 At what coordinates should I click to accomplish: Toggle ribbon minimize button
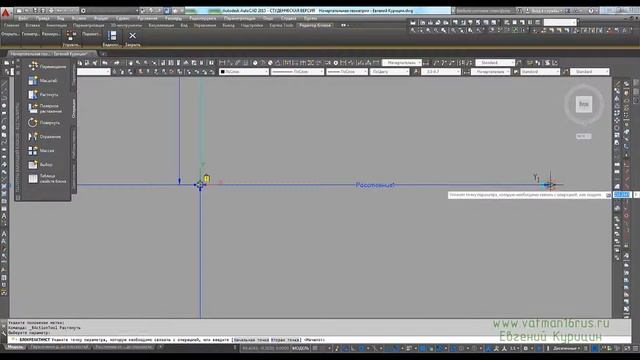pos(344,25)
